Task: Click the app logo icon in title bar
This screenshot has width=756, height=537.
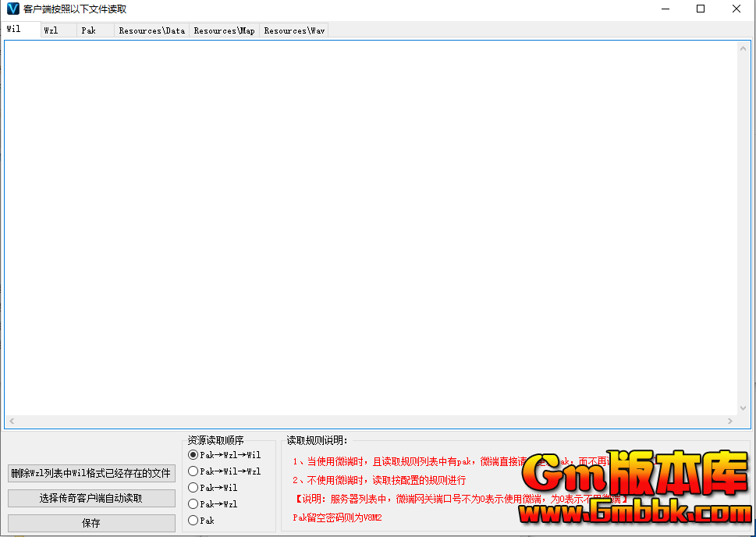Action: (12, 9)
